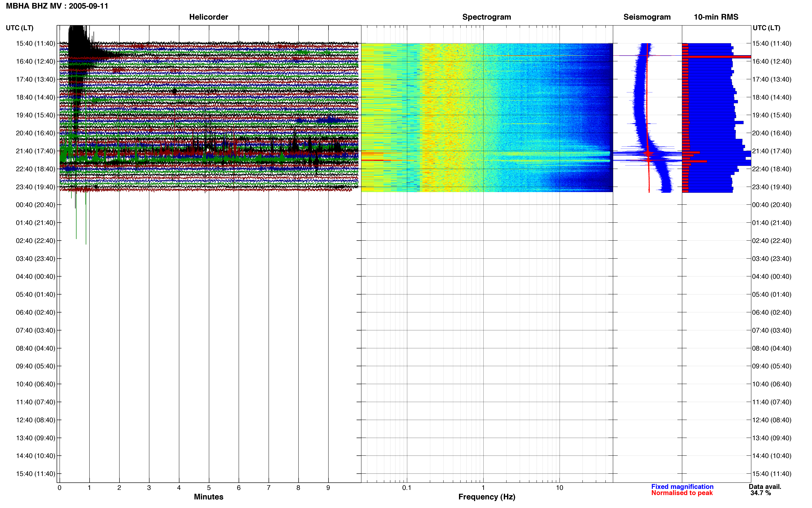Click left time label '06:40 (02:40)'
Image resolution: width=812 pixels, height=508 pixels.
pyautogui.click(x=36, y=313)
